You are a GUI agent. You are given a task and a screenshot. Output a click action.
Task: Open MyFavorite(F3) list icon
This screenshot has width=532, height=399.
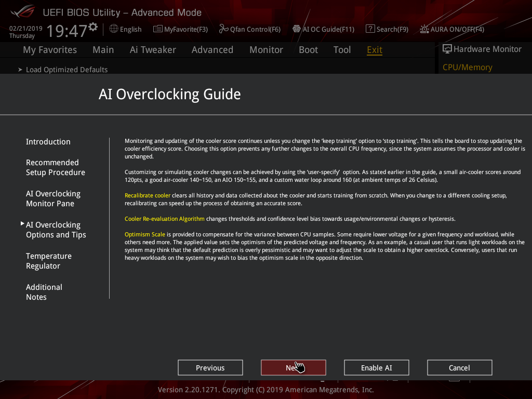(158, 29)
